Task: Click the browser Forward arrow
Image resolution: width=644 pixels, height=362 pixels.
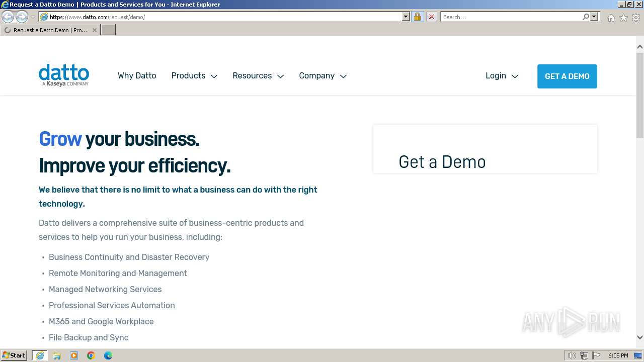Action: coord(22,17)
